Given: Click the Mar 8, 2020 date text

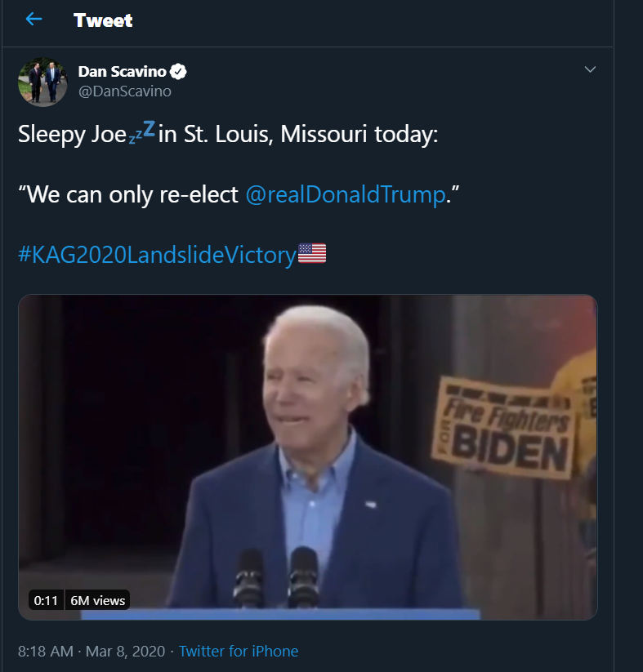Looking at the screenshot, I should pos(125,651).
